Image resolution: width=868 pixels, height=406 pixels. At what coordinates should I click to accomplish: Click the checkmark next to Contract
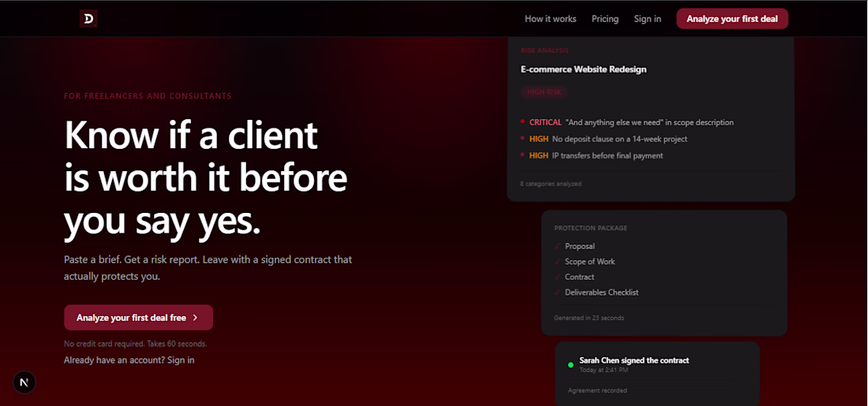[557, 277]
